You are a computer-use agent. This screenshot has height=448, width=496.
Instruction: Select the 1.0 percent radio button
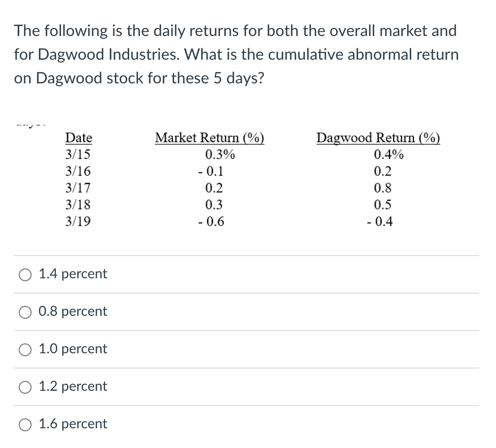[x=25, y=349]
